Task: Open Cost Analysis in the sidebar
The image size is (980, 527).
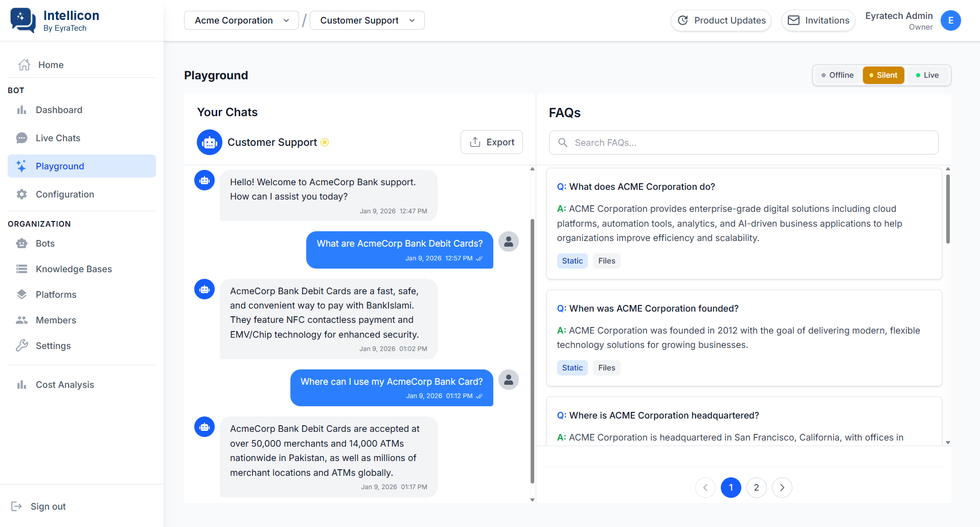Action: [82, 385]
